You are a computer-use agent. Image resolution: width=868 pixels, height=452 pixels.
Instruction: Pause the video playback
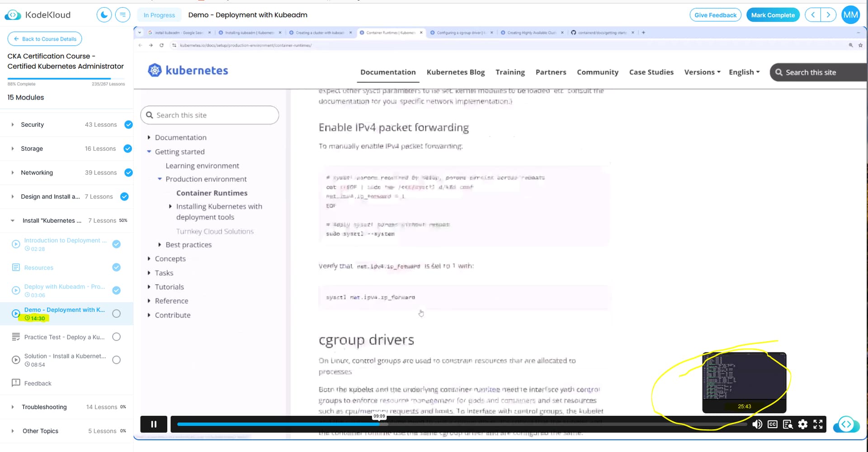[x=154, y=424]
